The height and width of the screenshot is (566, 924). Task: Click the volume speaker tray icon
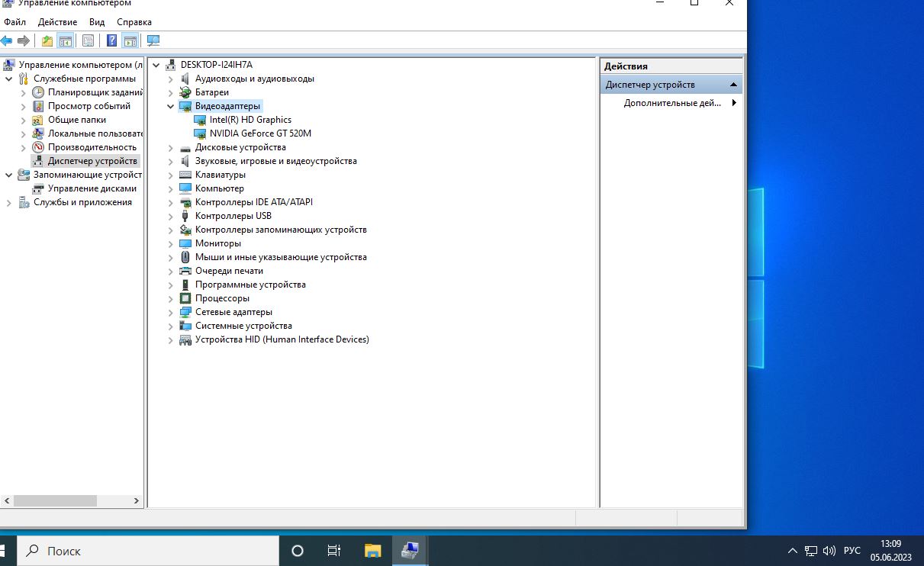[x=829, y=551]
